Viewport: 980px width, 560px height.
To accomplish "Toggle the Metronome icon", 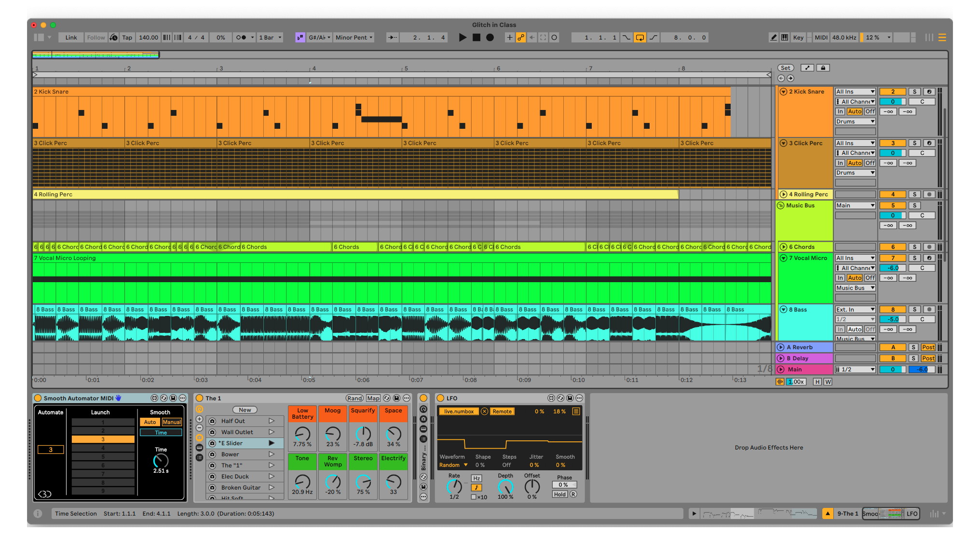I will (241, 38).
